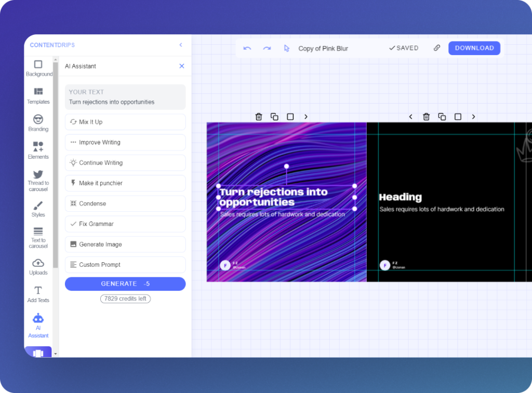The image size is (532, 393).
Task: Copy share link using chain icon
Action: click(x=437, y=48)
